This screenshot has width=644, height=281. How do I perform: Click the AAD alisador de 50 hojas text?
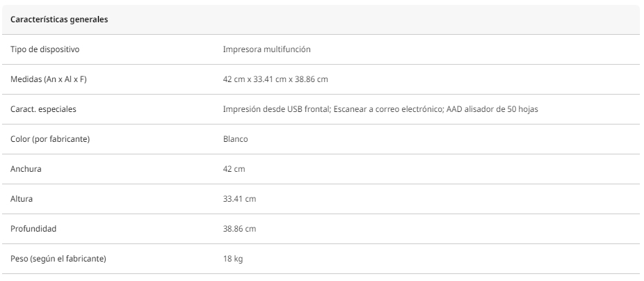[492, 109]
